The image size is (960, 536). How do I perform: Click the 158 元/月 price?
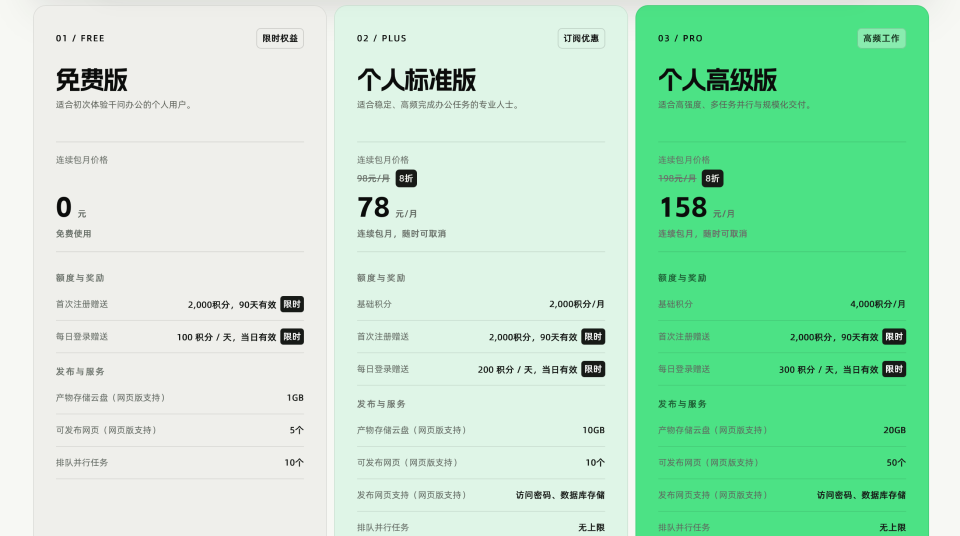[696, 208]
